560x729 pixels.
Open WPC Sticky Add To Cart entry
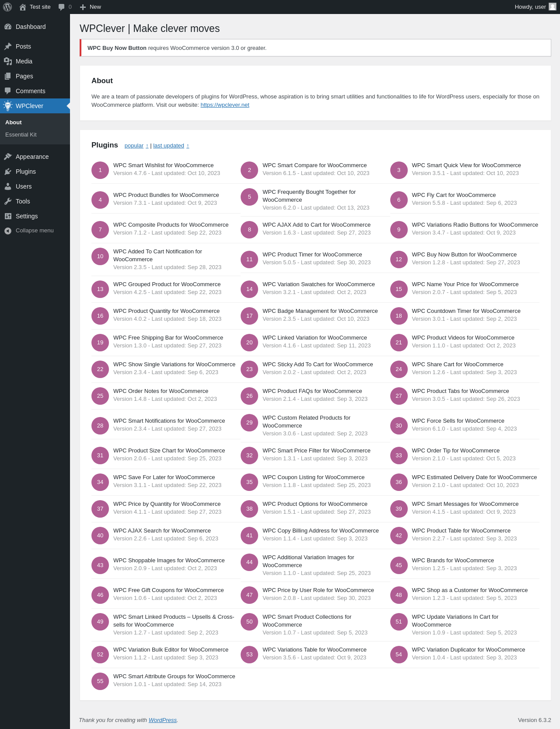(318, 364)
